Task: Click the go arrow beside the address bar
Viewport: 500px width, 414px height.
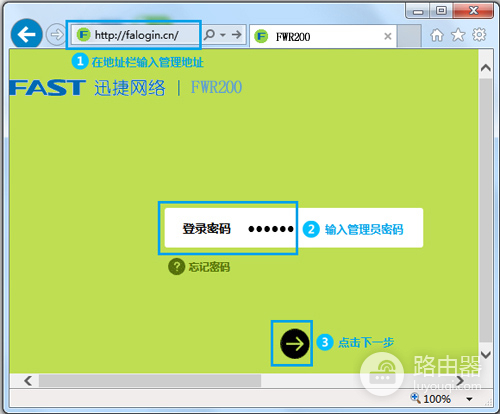Action: tap(236, 34)
